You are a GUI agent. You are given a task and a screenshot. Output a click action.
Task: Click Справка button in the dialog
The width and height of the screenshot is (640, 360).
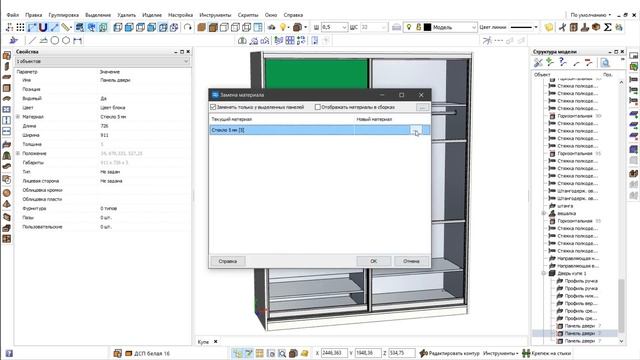coord(227,261)
